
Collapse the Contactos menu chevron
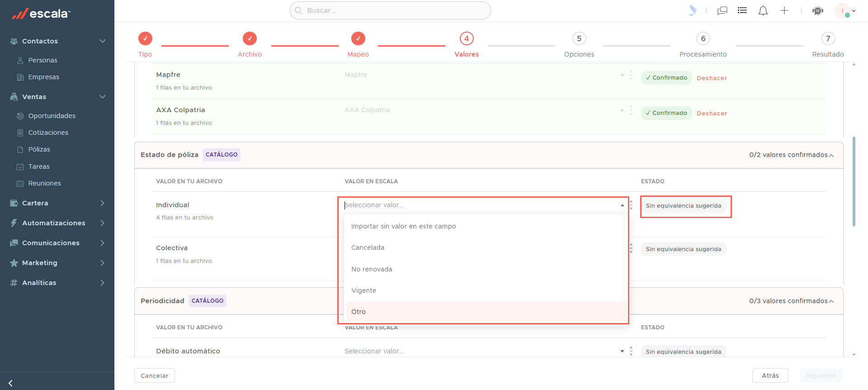pos(103,41)
